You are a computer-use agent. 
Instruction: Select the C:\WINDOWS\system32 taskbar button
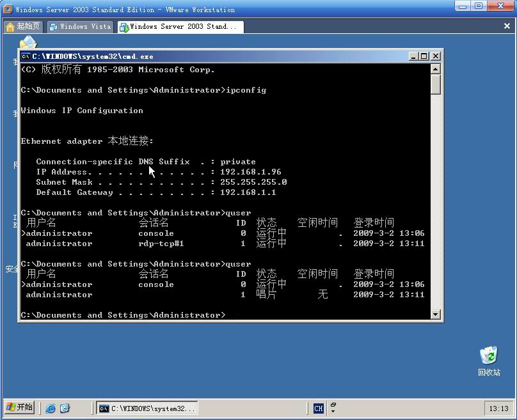pos(146,408)
